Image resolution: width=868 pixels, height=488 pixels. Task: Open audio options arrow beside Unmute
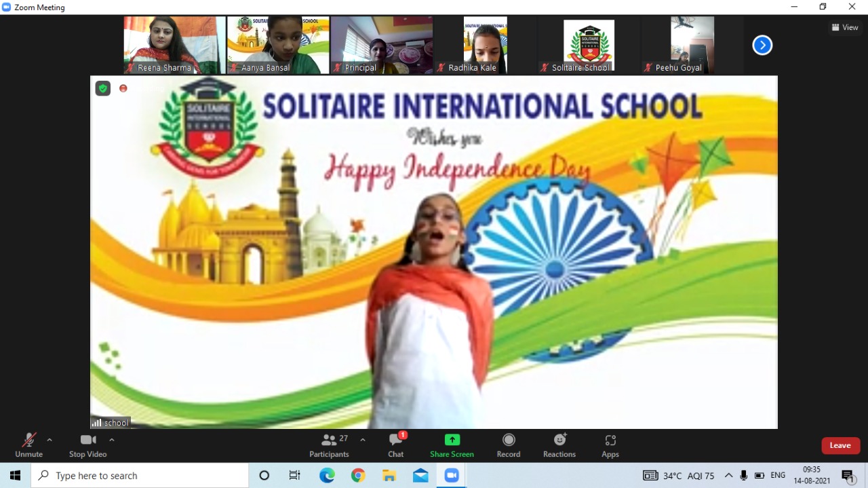[x=50, y=440]
